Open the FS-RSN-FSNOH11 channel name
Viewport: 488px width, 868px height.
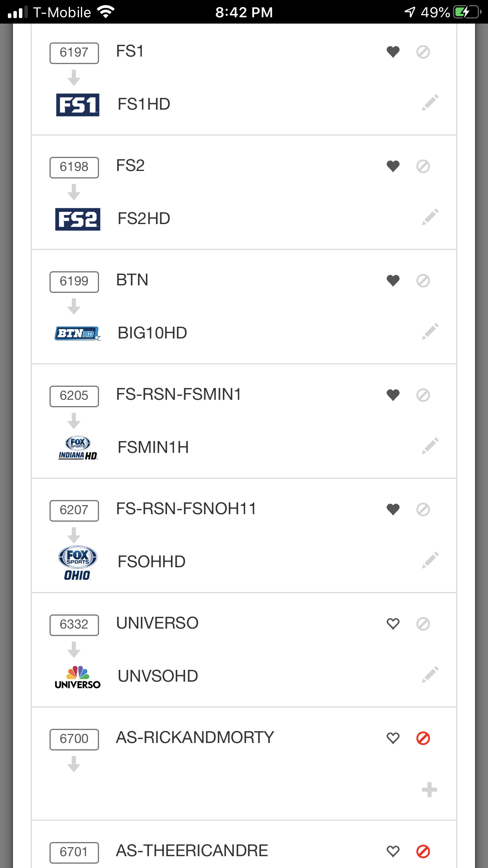tap(186, 509)
